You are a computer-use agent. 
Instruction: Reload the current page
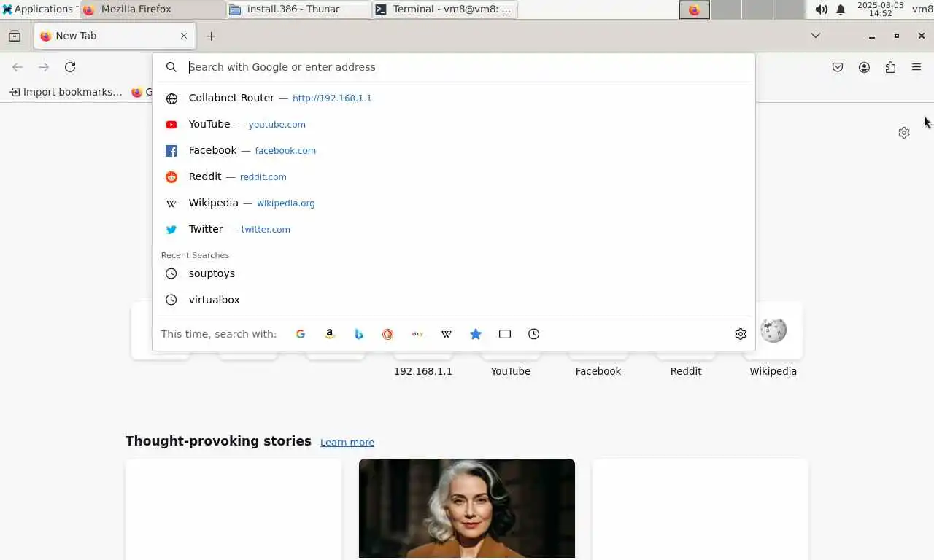(x=70, y=67)
